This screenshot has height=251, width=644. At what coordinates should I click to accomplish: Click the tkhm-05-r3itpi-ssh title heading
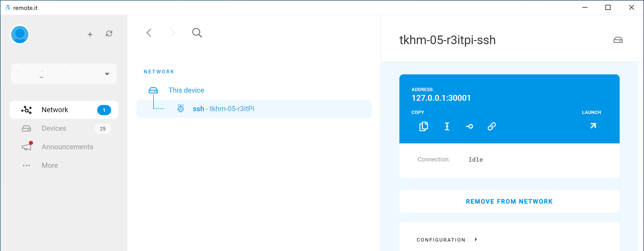(447, 40)
